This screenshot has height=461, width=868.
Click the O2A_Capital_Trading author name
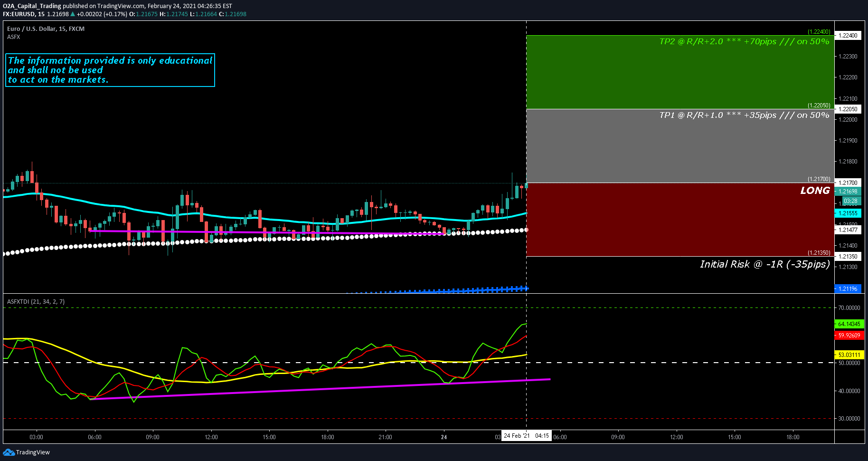point(32,6)
